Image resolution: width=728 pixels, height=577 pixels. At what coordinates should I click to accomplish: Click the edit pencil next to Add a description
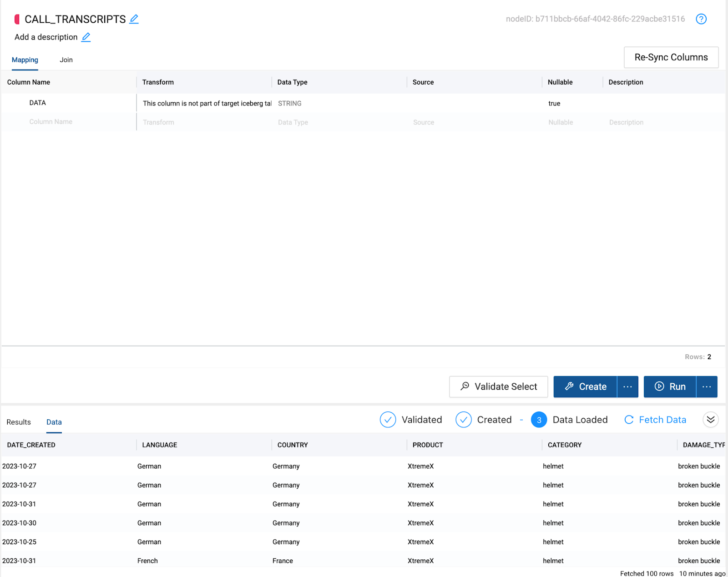(86, 37)
